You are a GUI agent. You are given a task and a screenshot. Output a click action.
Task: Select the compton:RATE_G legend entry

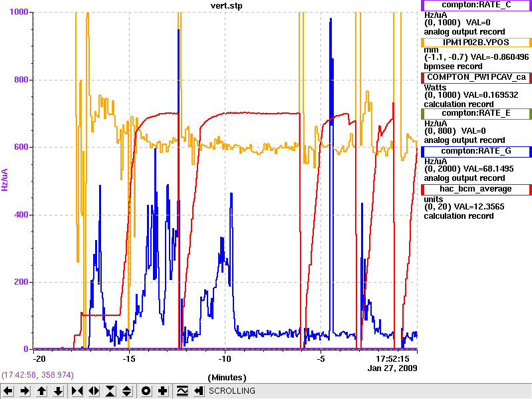(x=476, y=152)
